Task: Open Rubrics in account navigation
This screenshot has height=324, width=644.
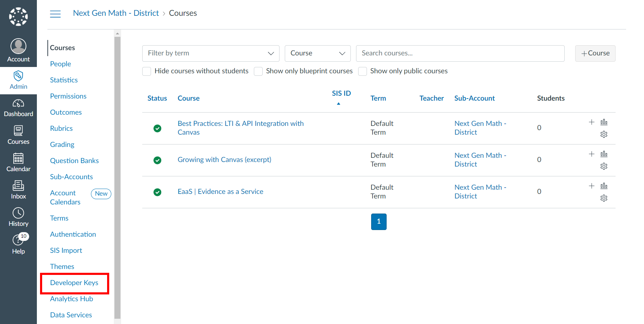Action: click(x=61, y=128)
